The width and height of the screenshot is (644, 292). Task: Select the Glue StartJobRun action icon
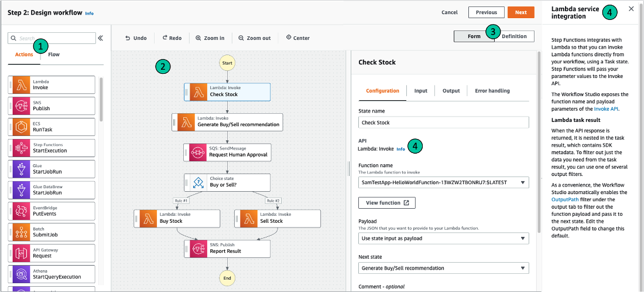21,169
